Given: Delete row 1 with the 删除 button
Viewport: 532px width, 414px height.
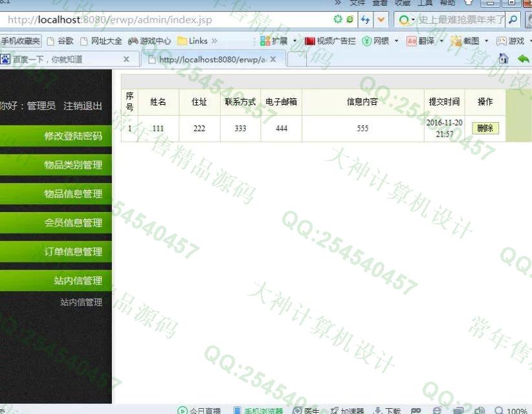Looking at the screenshot, I should tap(485, 129).
